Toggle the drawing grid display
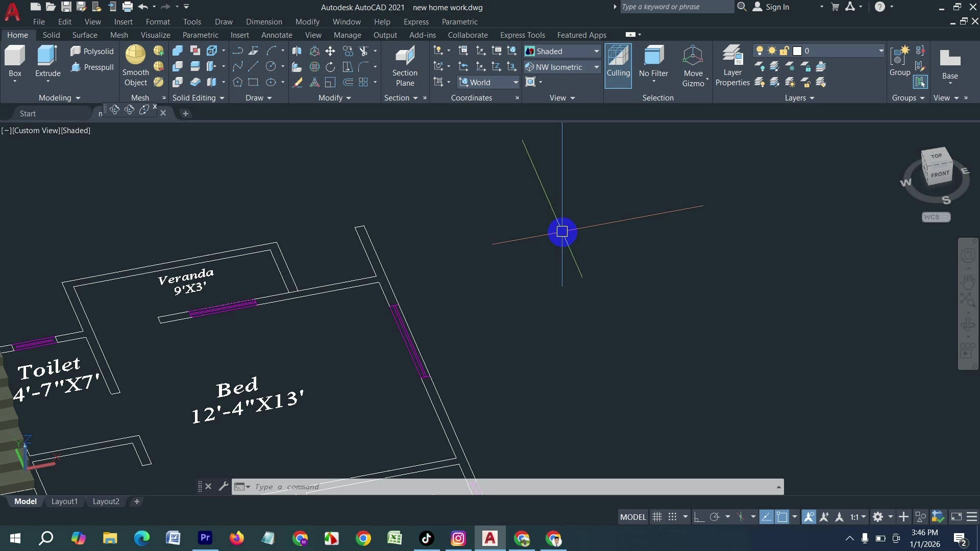The width and height of the screenshot is (980, 551). click(657, 517)
